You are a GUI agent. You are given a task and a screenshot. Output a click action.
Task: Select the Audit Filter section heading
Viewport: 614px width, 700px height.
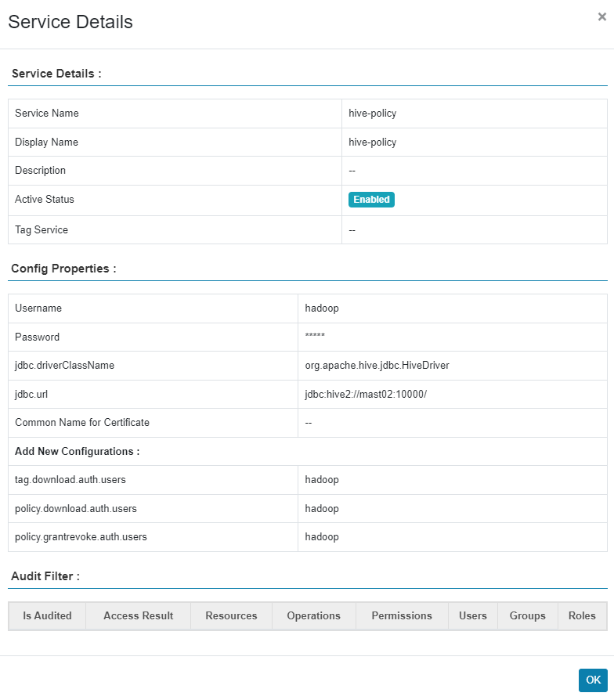coord(45,576)
